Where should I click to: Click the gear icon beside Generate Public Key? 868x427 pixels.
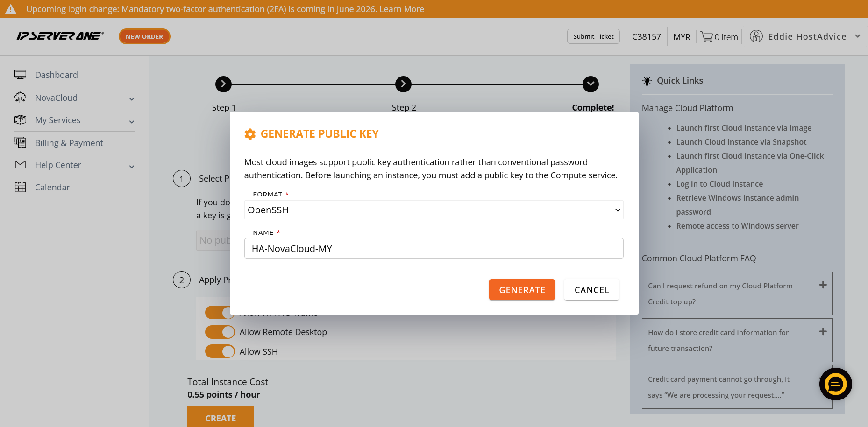[x=250, y=134]
